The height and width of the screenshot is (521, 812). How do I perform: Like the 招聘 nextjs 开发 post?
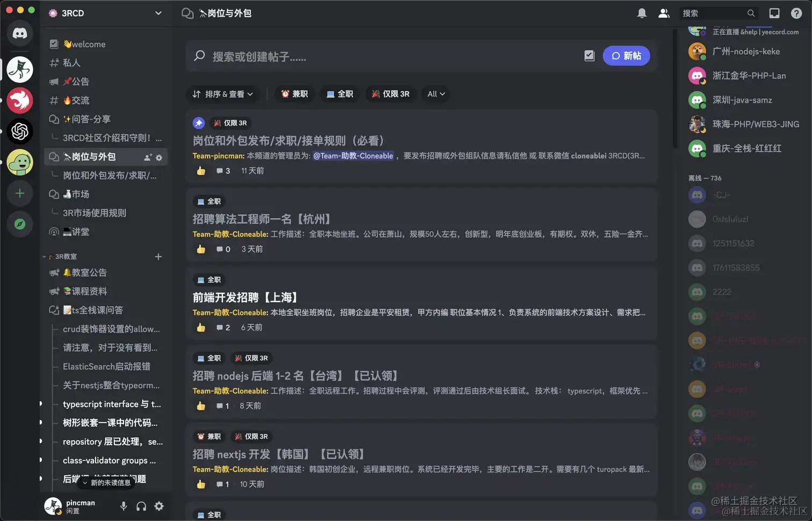[x=201, y=484]
